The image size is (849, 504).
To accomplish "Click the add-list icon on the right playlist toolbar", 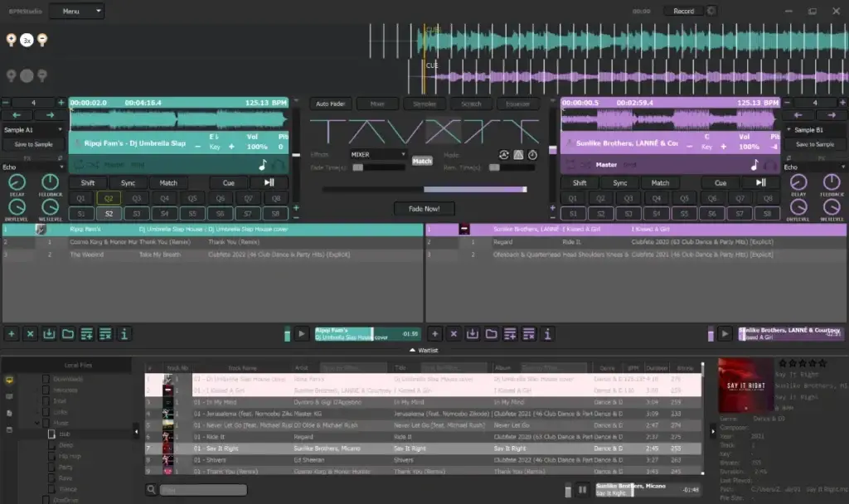I will (x=510, y=334).
